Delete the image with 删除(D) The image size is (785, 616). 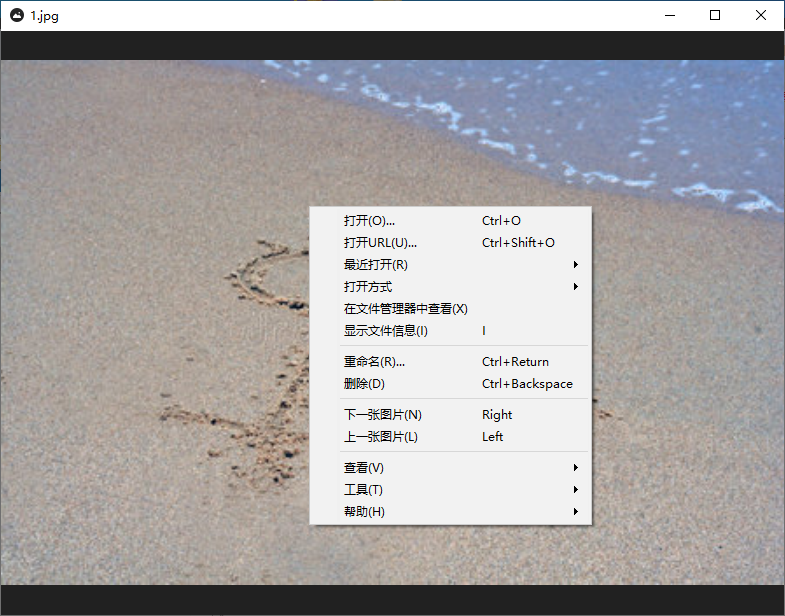pyautogui.click(x=364, y=384)
